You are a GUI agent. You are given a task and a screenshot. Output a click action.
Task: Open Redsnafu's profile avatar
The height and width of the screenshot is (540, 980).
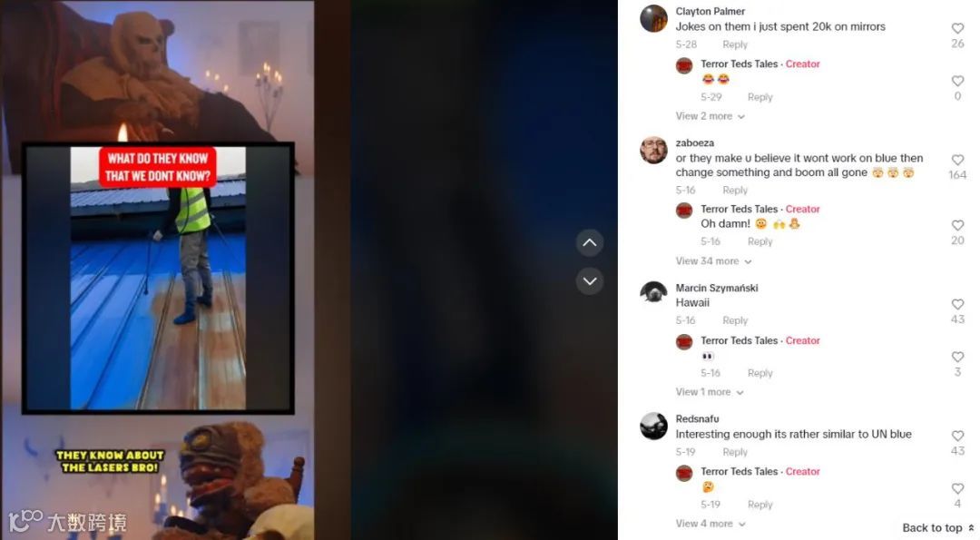[653, 426]
